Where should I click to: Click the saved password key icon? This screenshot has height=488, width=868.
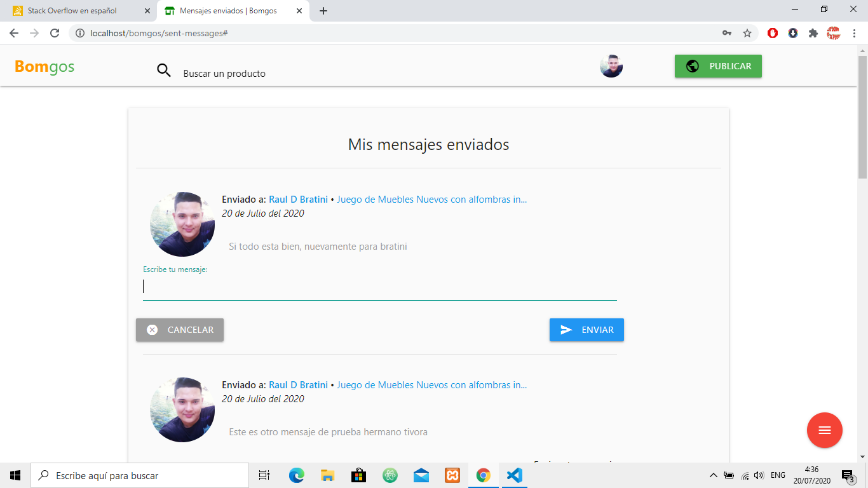click(727, 33)
